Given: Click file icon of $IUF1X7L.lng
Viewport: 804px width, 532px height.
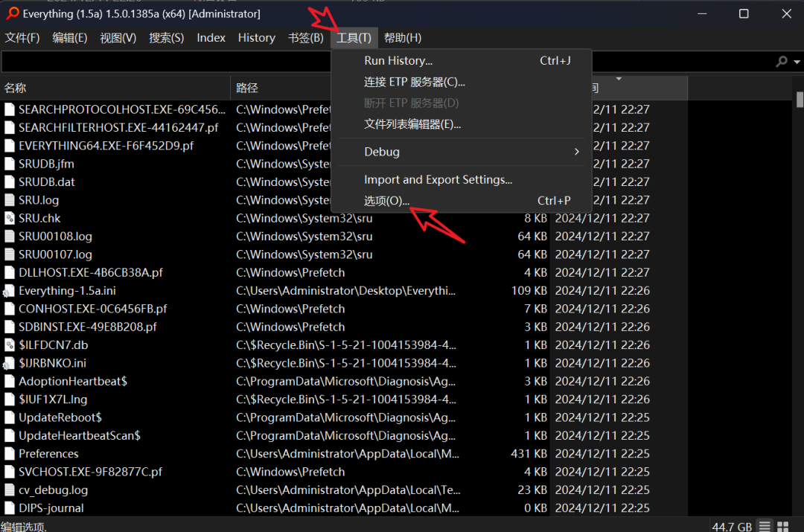Looking at the screenshot, I should (9, 400).
